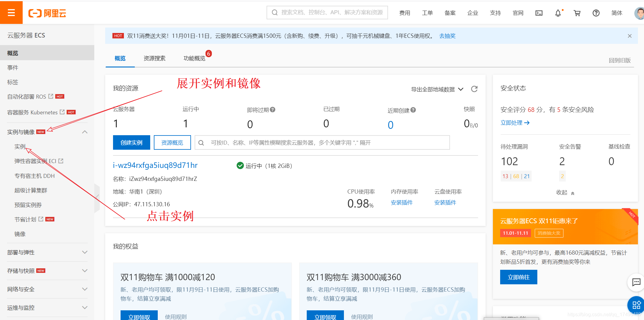644x320 pixels.
Task: Select 事件 in the sidebar
Action: click(13, 67)
